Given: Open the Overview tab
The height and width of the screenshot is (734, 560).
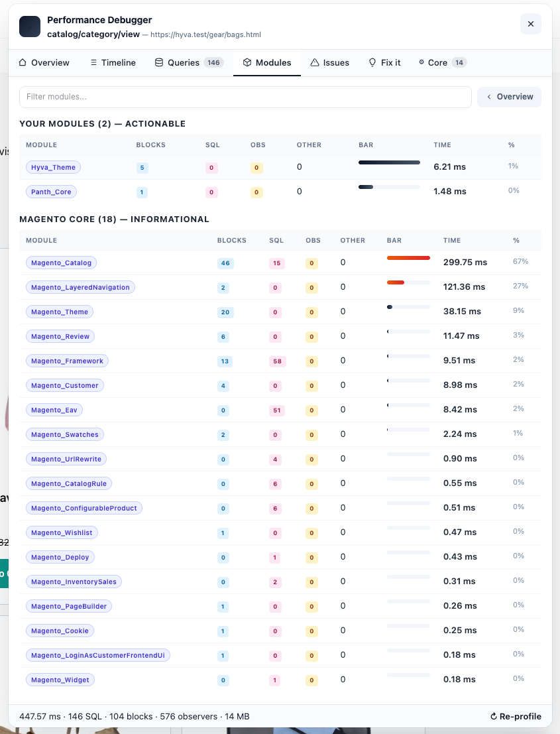Looking at the screenshot, I should pos(44,63).
